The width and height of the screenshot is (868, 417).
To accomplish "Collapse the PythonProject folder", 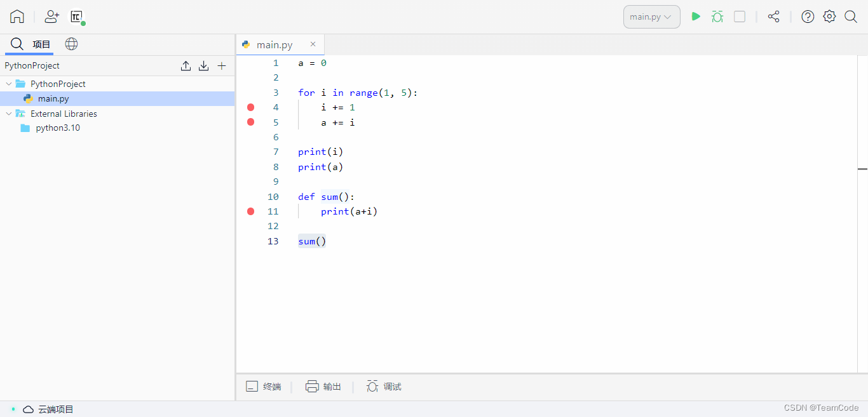I will click(x=8, y=84).
